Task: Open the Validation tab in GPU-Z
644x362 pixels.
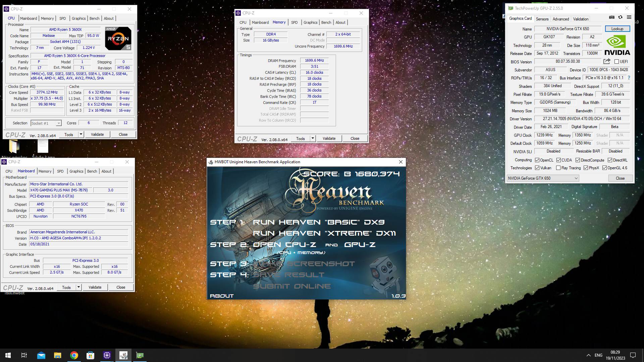Action: (x=581, y=19)
